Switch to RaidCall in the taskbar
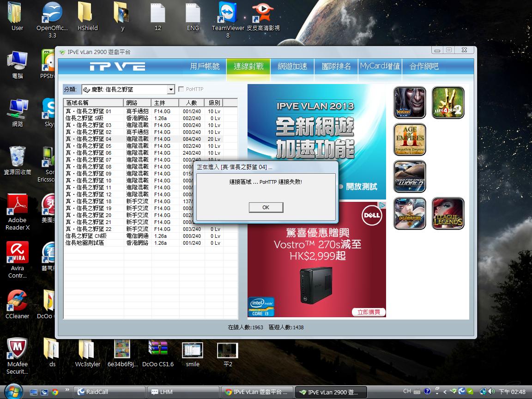 point(109,392)
